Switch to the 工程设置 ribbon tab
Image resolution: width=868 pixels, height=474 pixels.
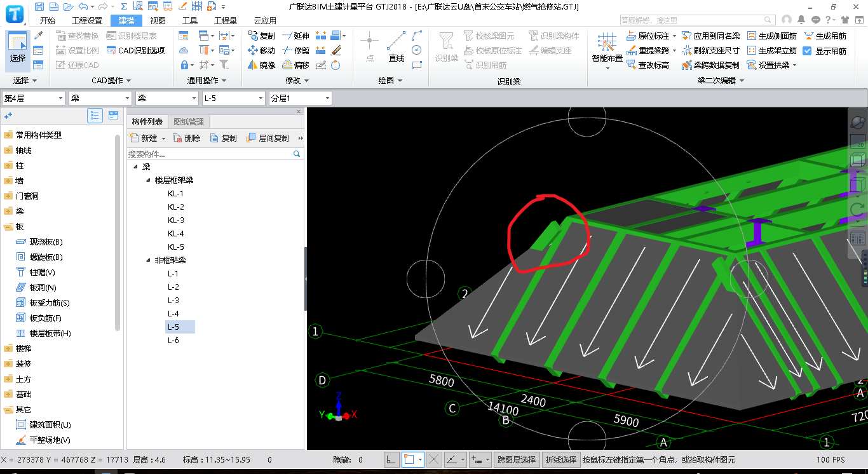pos(87,20)
